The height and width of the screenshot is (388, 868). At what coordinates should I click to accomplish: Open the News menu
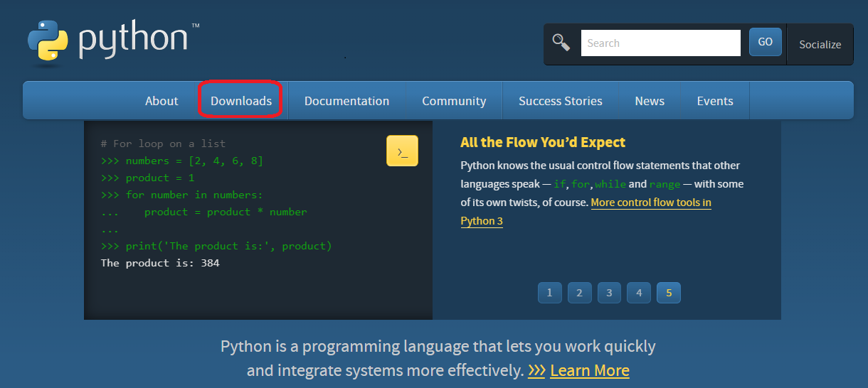(x=650, y=101)
